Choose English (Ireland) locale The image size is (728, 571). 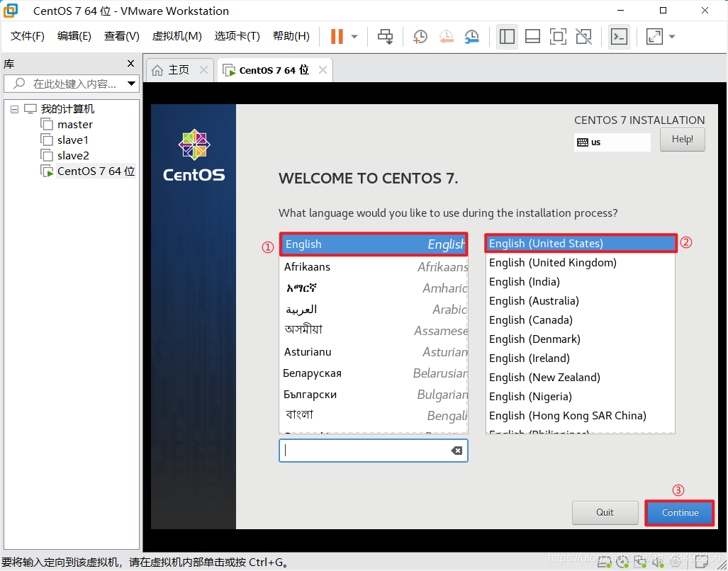581,358
